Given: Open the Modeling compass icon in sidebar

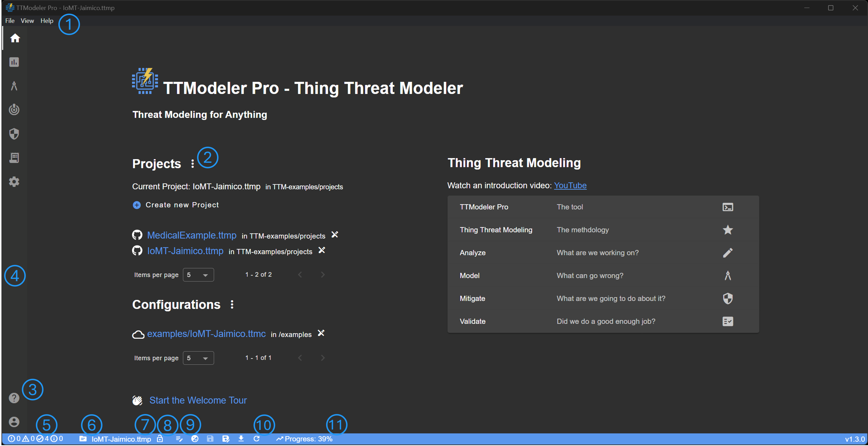Looking at the screenshot, I should 14,86.
